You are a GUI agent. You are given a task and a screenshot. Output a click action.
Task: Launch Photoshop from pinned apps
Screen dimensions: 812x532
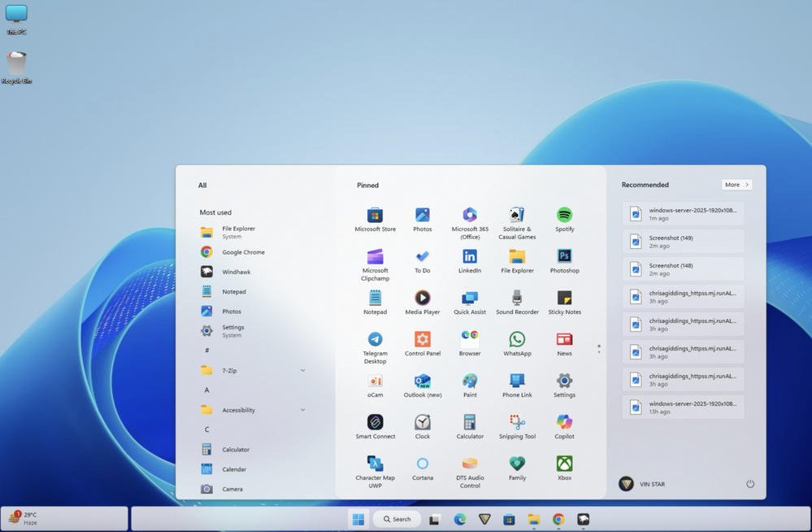coord(564,261)
